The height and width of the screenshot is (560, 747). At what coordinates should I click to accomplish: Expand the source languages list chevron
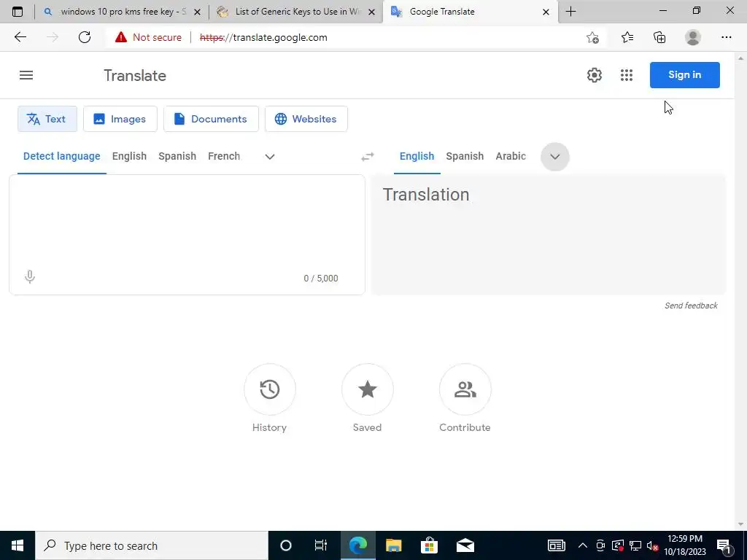point(270,157)
